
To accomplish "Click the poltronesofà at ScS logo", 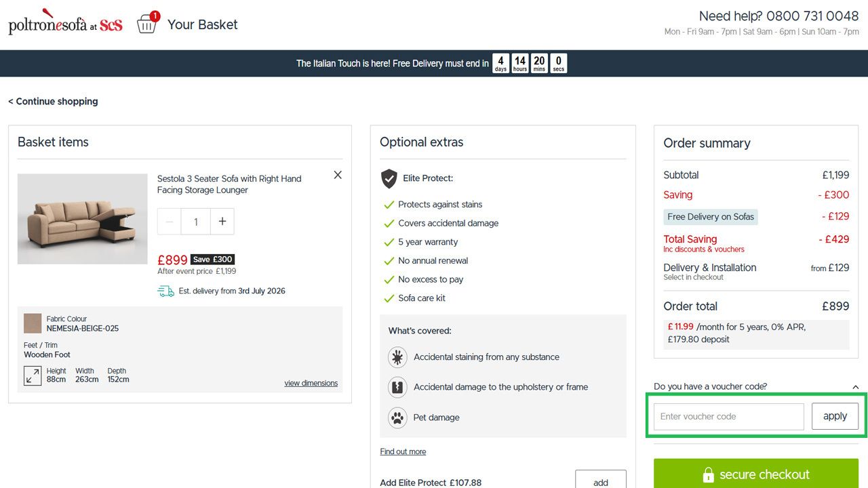I will pyautogui.click(x=64, y=22).
